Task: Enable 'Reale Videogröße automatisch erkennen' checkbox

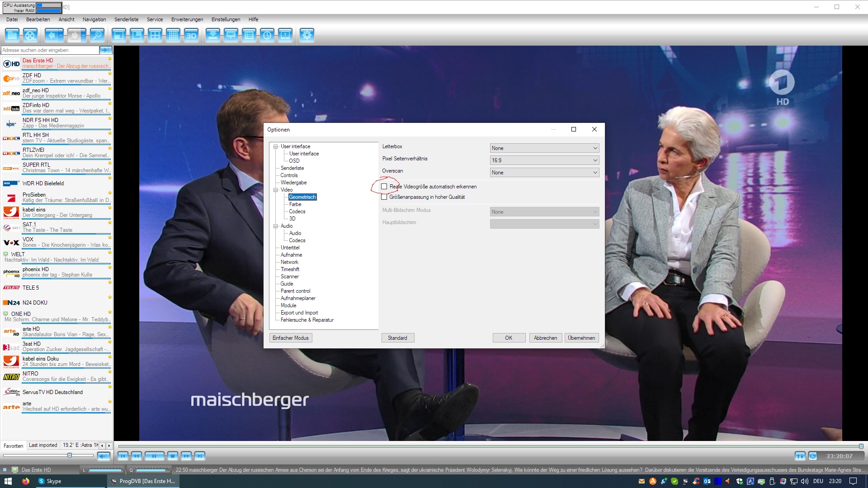Action: [384, 187]
